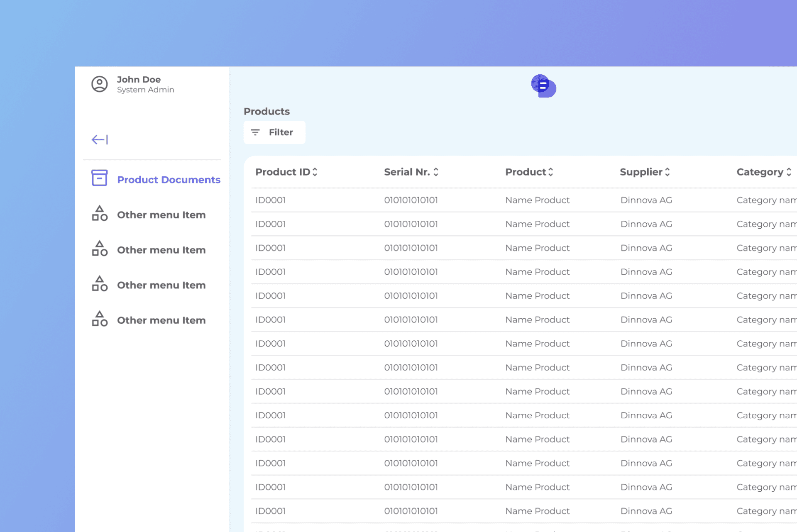Sort by Supplier column arrows

667,172
